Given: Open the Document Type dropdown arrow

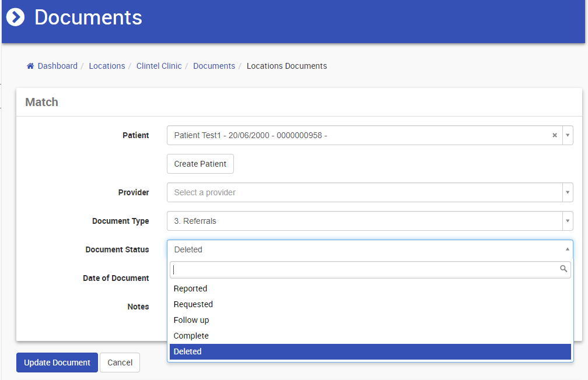Looking at the screenshot, I should coord(568,221).
